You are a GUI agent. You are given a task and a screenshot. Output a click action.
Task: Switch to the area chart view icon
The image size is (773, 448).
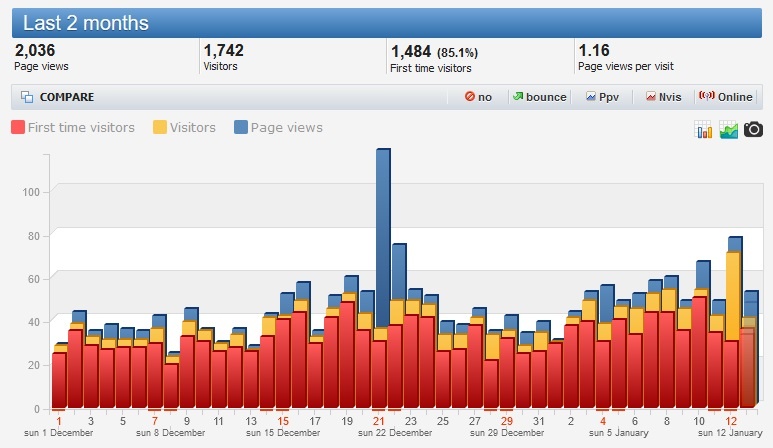point(729,130)
